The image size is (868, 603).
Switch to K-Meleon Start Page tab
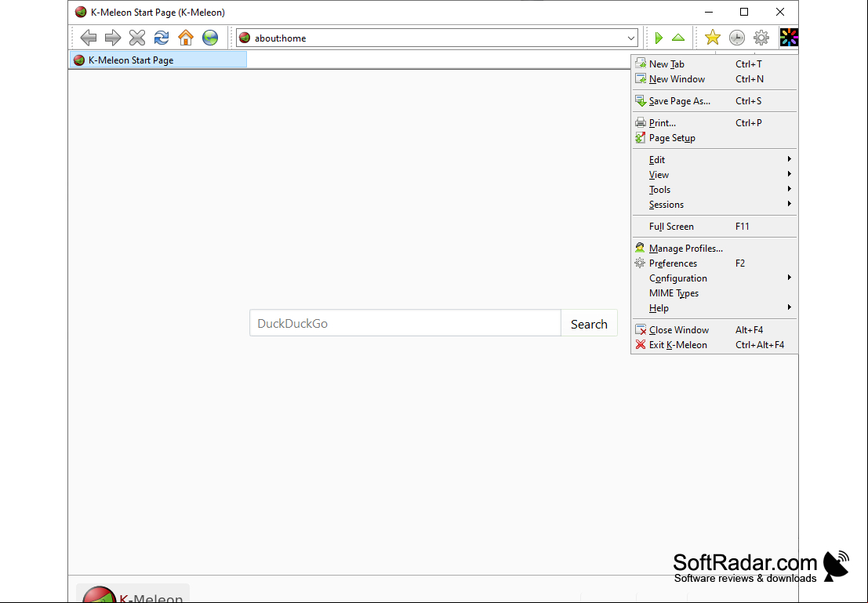[x=158, y=60]
